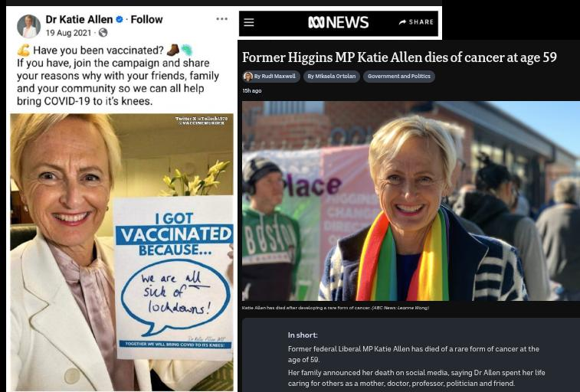This screenshot has width=580, height=392.
Task: Click the Former Higgins MP article headline
Action: coord(399,57)
